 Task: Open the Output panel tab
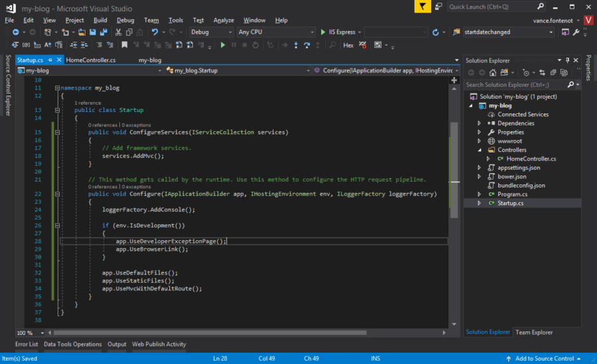click(x=117, y=344)
